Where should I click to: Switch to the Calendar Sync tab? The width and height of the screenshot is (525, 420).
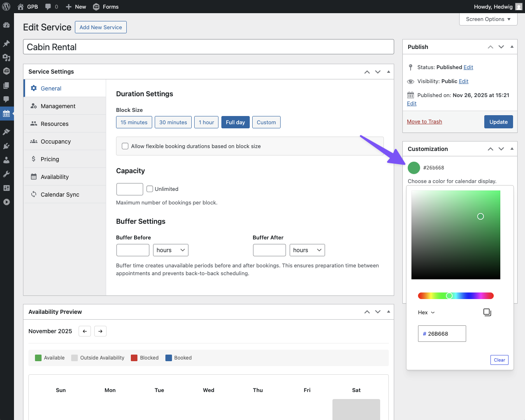point(60,195)
